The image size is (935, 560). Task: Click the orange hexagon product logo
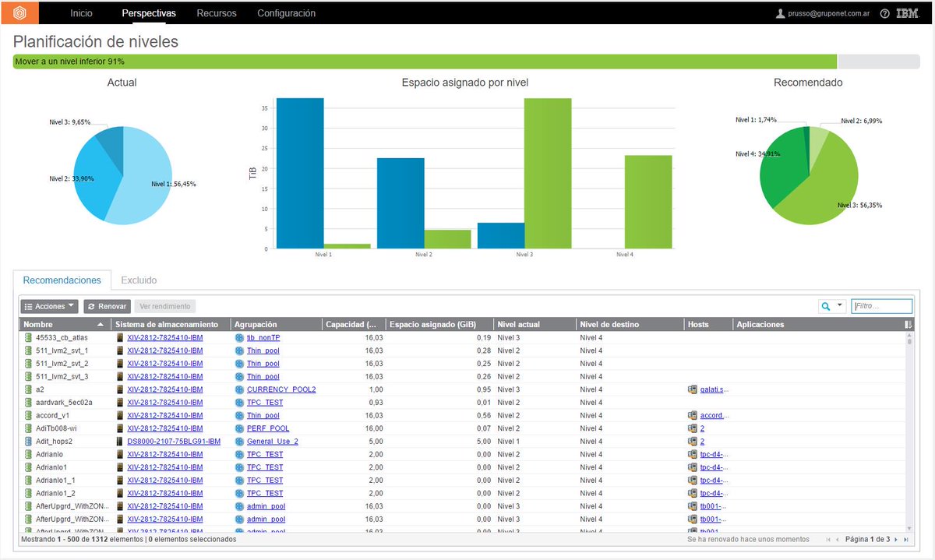point(21,12)
